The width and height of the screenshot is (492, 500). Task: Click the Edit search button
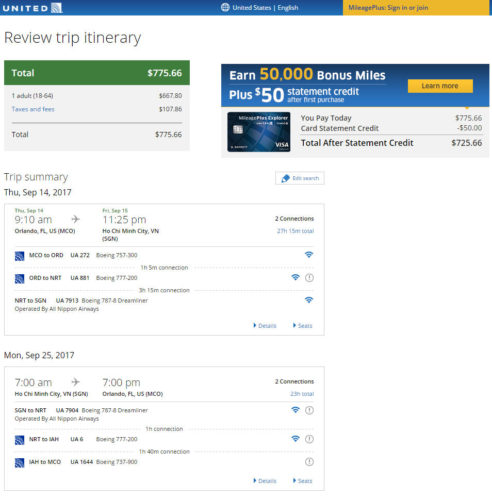click(300, 178)
